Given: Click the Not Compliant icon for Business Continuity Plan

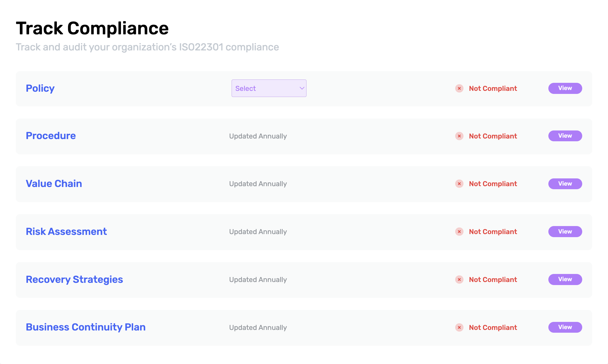Looking at the screenshot, I should 459,327.
